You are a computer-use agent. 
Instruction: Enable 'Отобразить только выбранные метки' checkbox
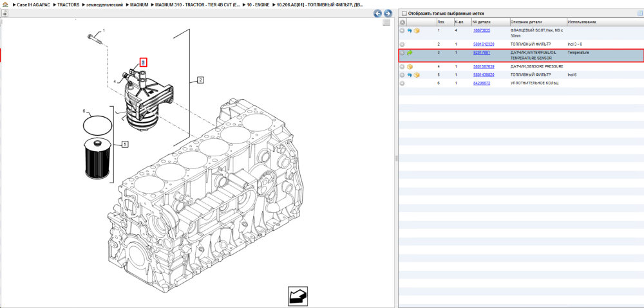[x=404, y=14]
